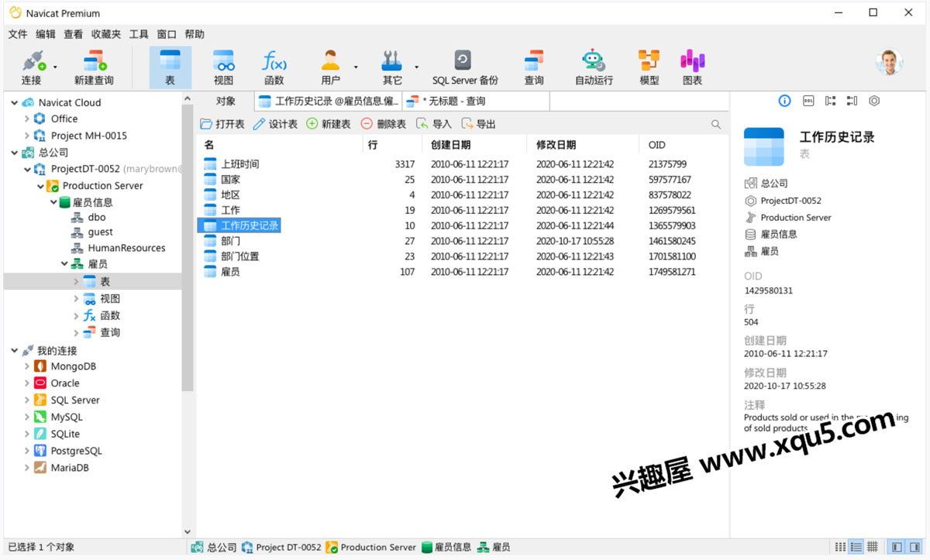
Task: Click Production Server in status bar breadcrumb
Action: (x=371, y=547)
